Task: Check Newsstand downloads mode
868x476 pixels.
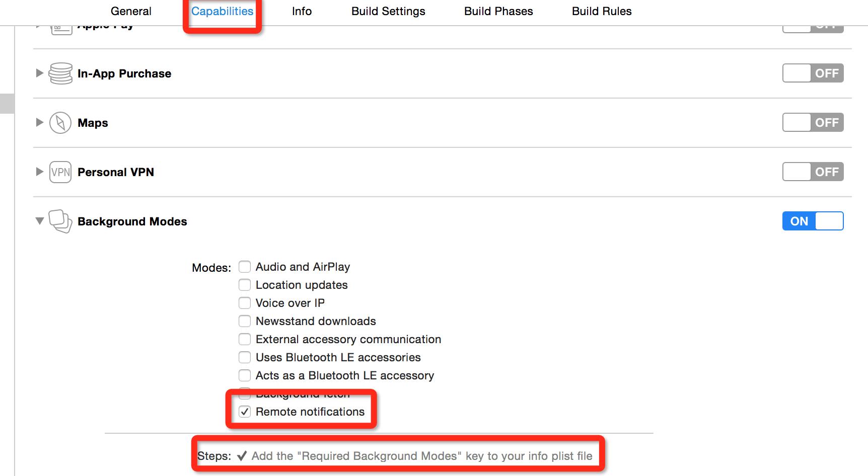Action: pyautogui.click(x=245, y=321)
